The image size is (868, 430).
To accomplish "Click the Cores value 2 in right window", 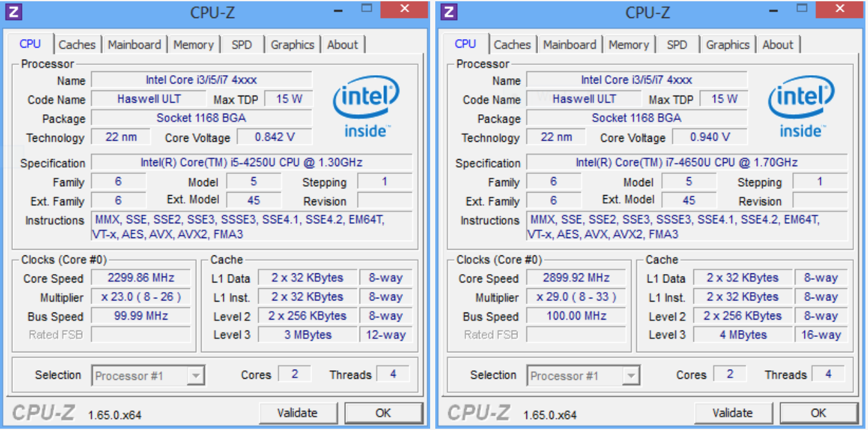I will (x=730, y=374).
